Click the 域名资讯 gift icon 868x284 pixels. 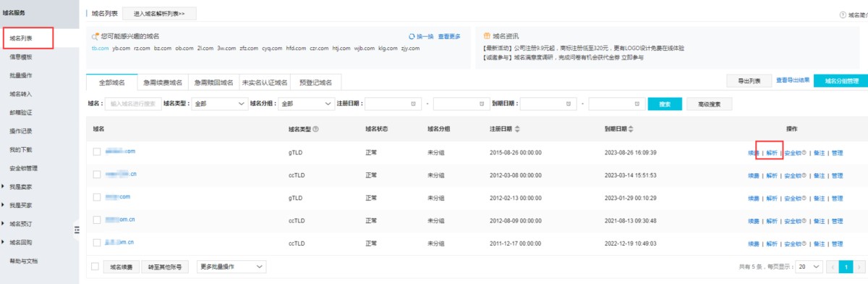coord(486,35)
